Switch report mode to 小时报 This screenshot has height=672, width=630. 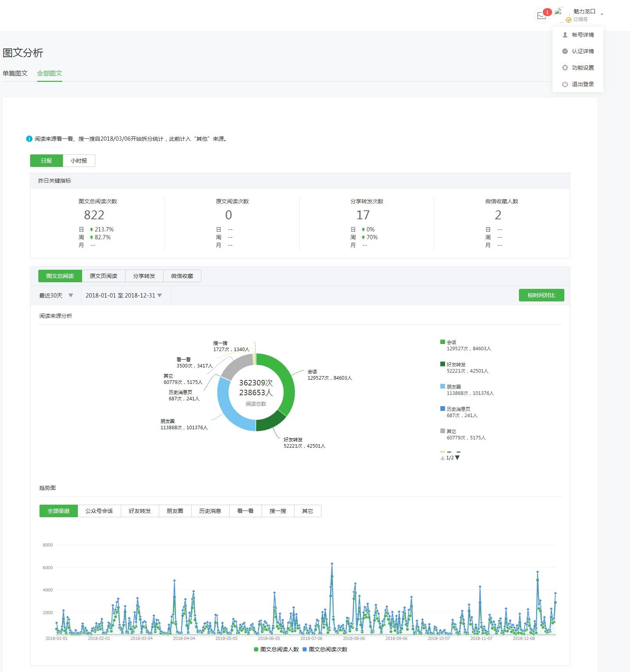tap(79, 161)
